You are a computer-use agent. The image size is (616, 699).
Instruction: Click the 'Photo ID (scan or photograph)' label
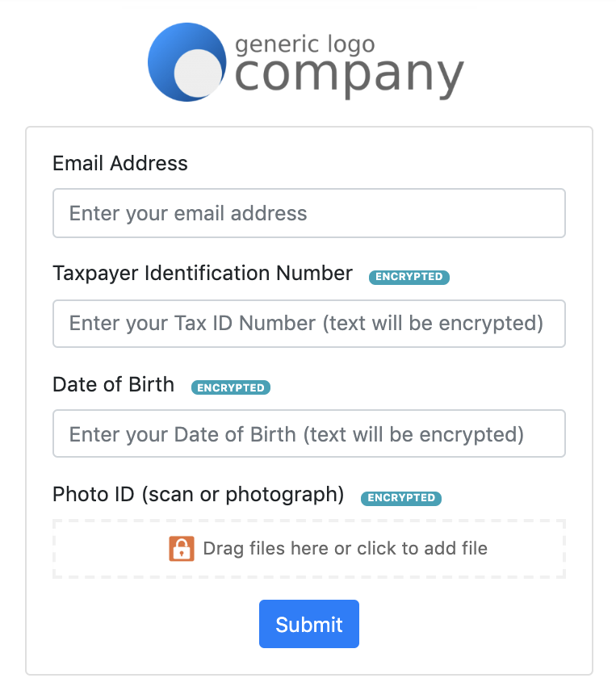click(x=199, y=494)
